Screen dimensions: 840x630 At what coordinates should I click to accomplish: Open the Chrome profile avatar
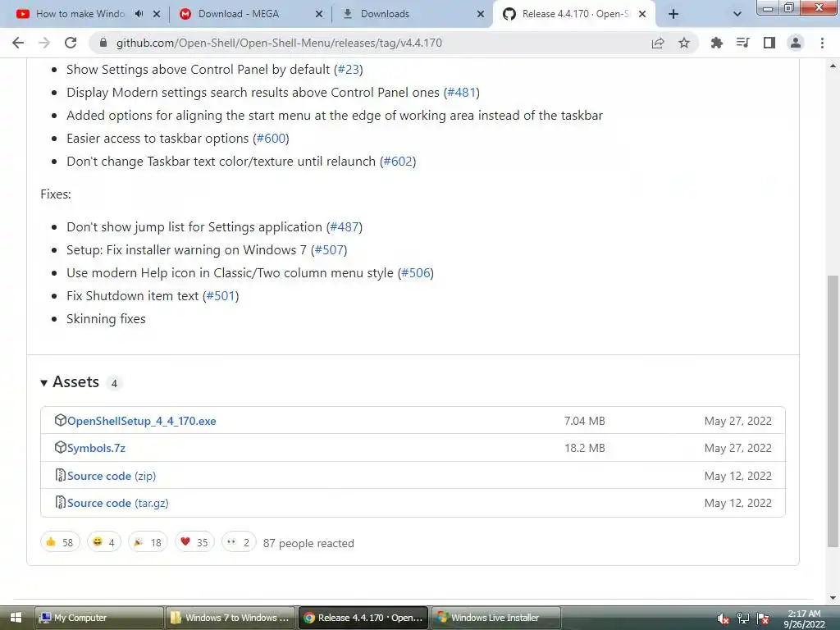796,43
